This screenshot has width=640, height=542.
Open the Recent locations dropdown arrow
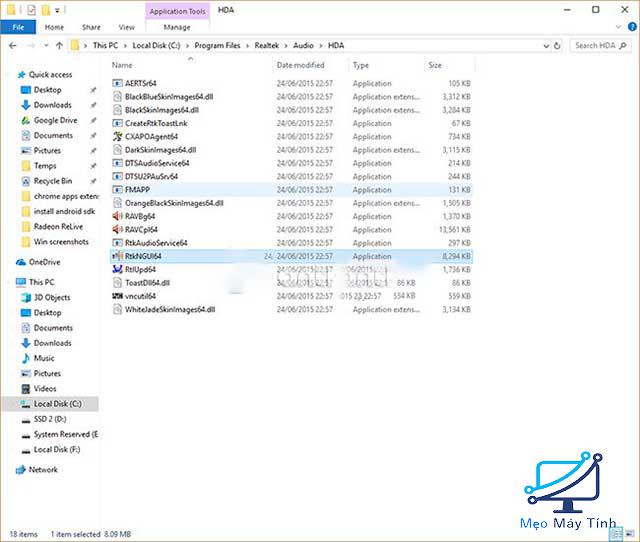tap(46, 46)
